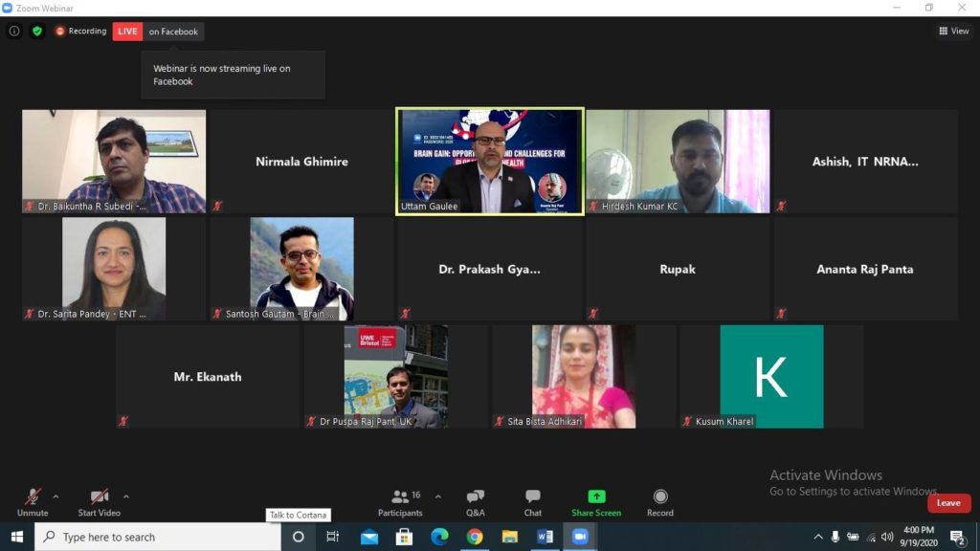
Task: Open Microsoft Word from the taskbar
Action: tap(545, 537)
